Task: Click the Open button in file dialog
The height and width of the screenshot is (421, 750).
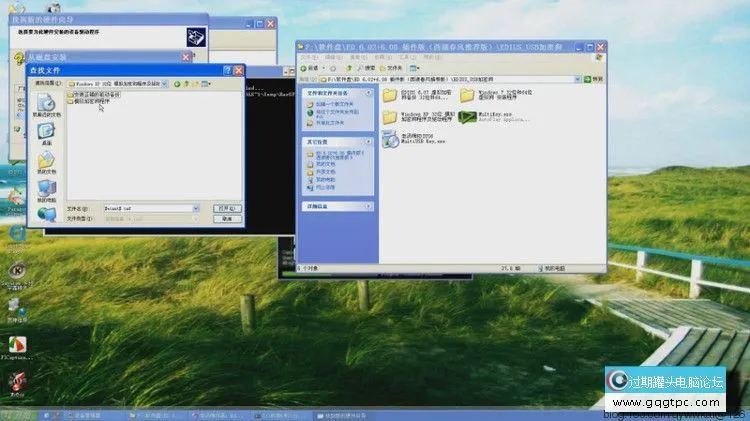Action: 226,207
